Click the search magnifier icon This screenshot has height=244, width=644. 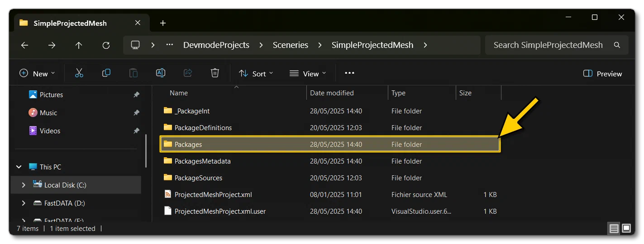pos(617,45)
